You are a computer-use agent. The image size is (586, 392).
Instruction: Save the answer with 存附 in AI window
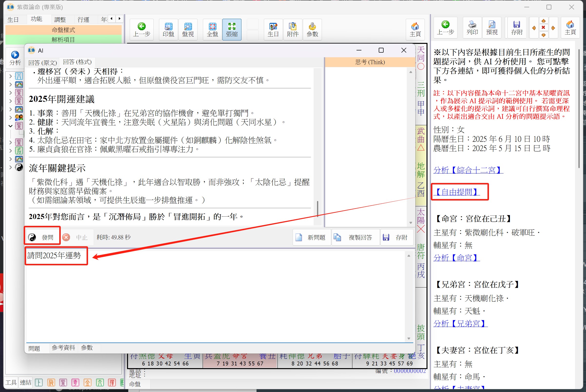[397, 237]
